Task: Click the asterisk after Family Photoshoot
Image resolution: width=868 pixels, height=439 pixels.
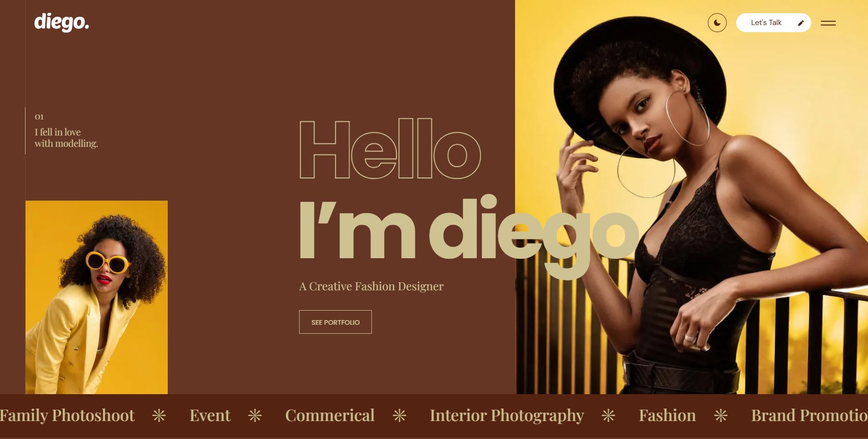Action: point(159,415)
